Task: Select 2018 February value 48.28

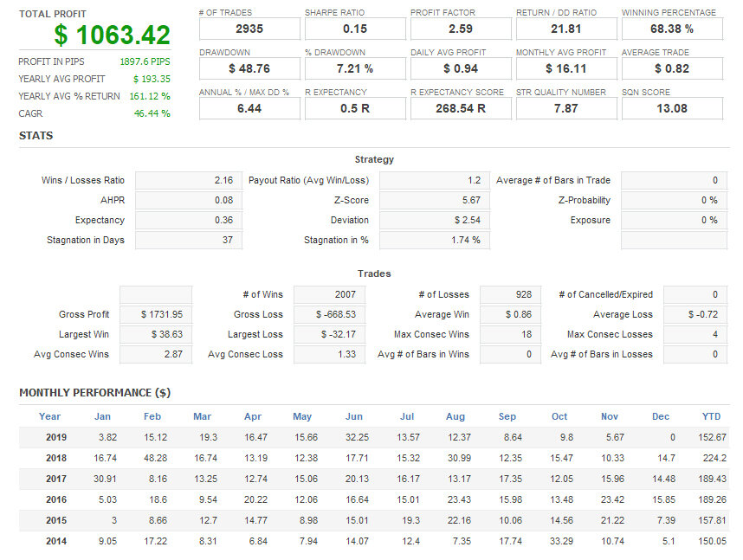Action: [x=155, y=458]
